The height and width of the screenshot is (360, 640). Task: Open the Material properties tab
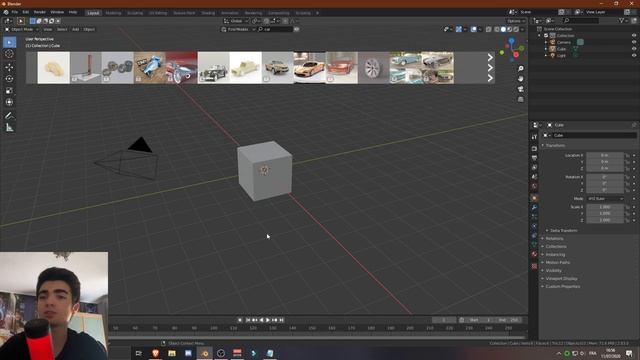tap(534, 254)
